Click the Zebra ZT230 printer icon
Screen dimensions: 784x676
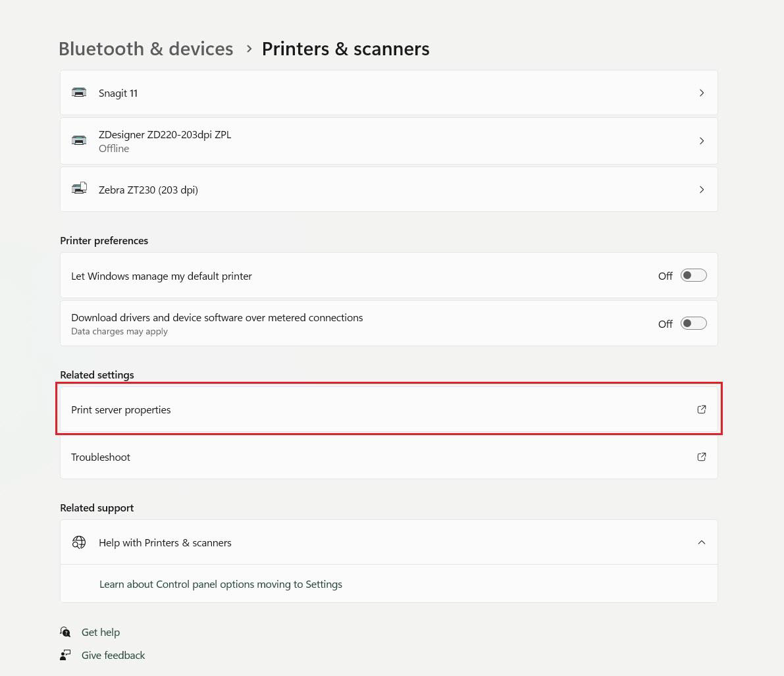[x=79, y=189]
